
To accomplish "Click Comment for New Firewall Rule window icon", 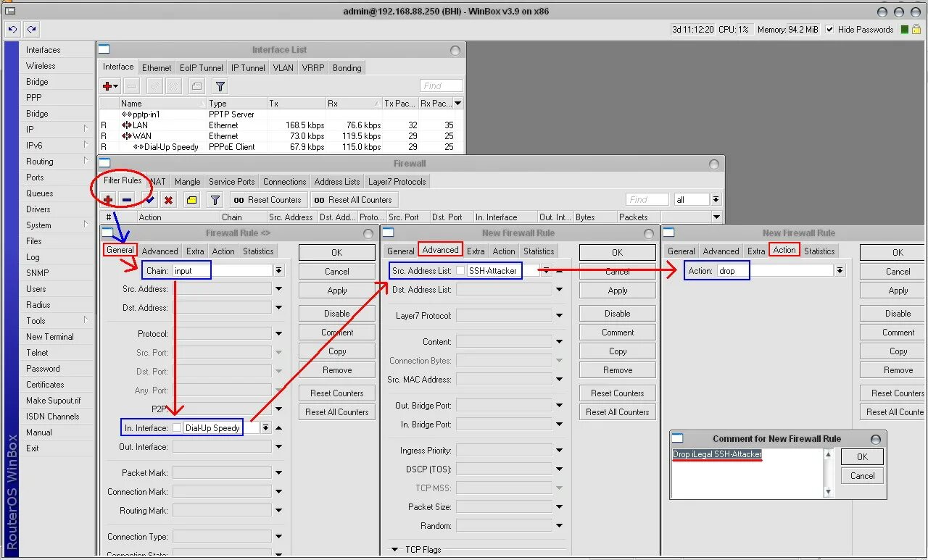I will click(677, 438).
